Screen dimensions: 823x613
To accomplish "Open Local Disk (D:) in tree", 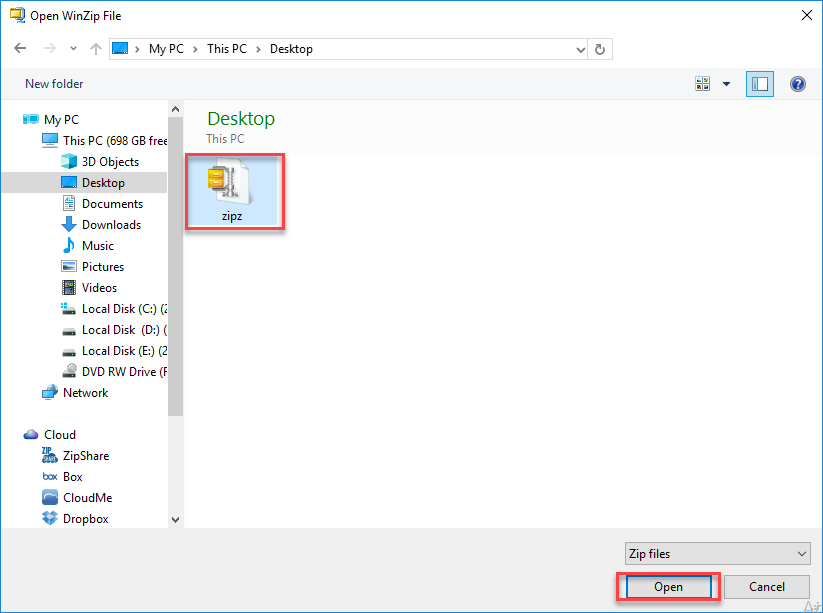I will click(124, 330).
